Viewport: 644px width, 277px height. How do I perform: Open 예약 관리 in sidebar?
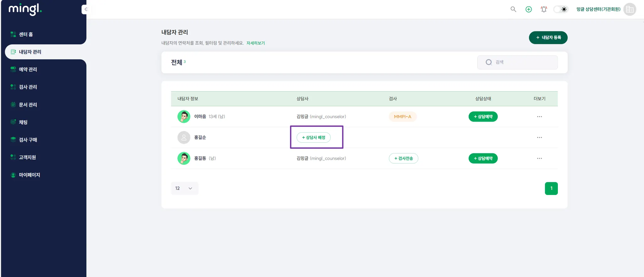click(28, 69)
